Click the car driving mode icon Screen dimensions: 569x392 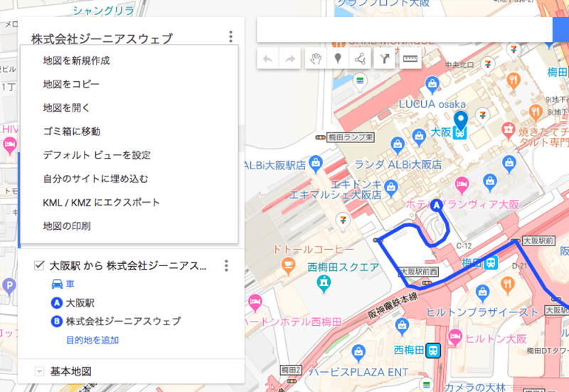57,284
